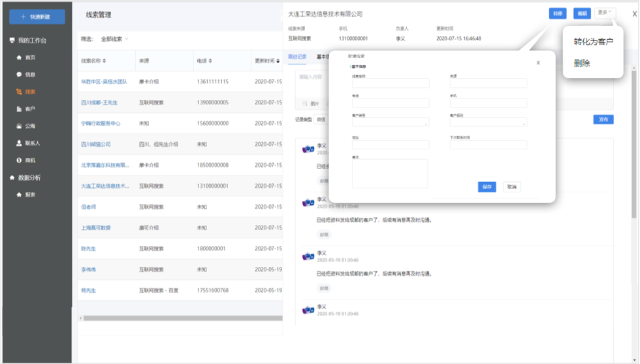Open 报表 reports icon under 数据分析

pyautogui.click(x=19, y=194)
